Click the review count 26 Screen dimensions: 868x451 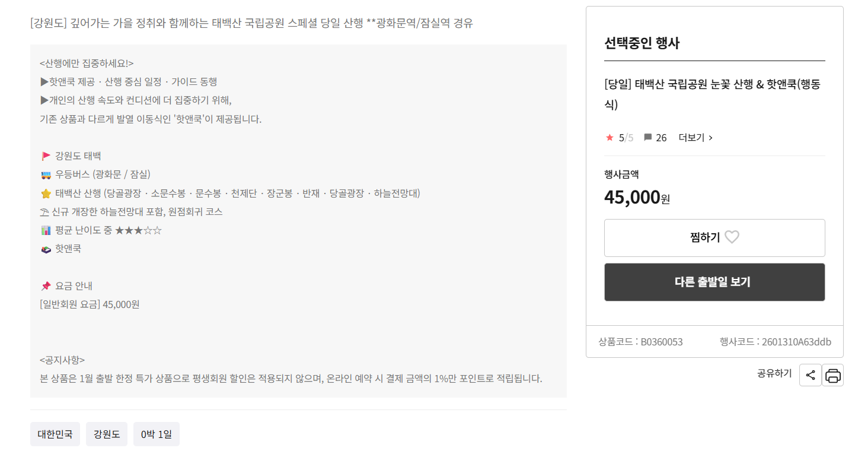(x=660, y=137)
